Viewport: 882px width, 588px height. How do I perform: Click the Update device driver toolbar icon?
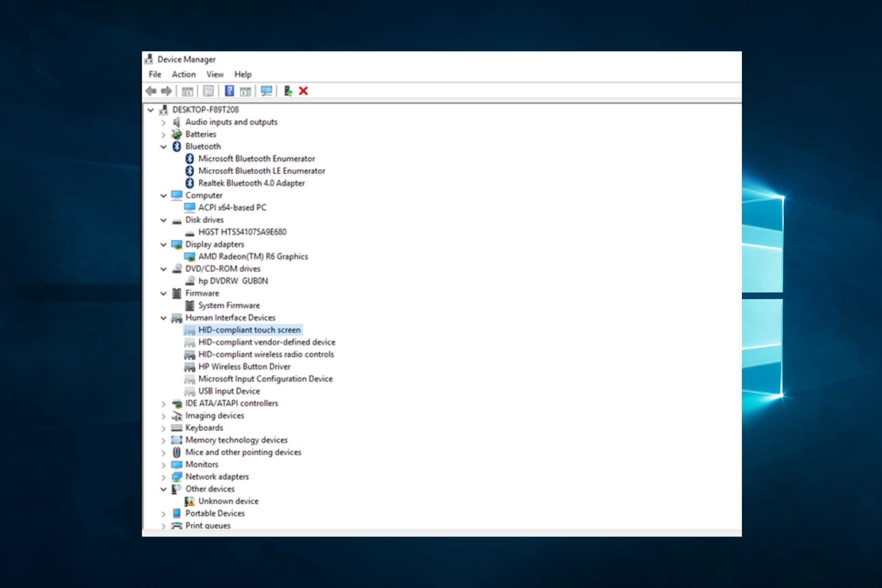[x=288, y=91]
